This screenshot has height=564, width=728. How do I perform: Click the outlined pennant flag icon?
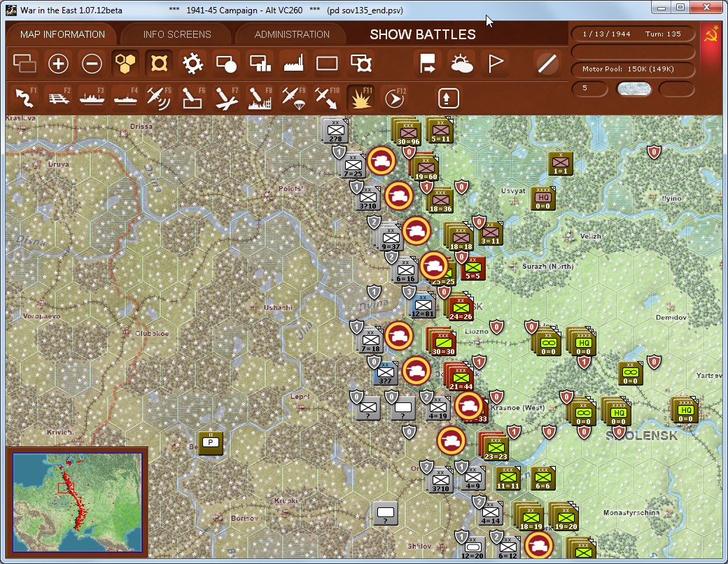pos(496,64)
